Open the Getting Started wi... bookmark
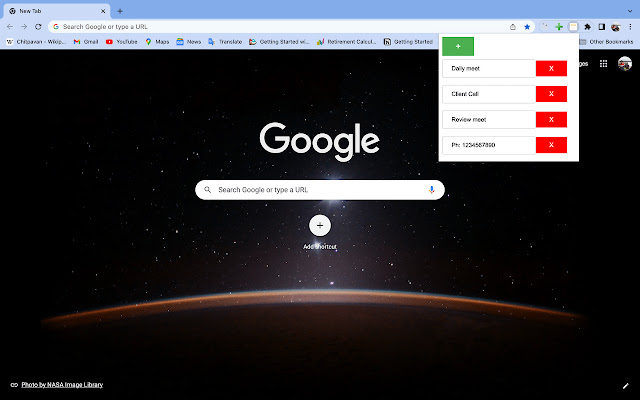640x400 pixels. coord(280,42)
